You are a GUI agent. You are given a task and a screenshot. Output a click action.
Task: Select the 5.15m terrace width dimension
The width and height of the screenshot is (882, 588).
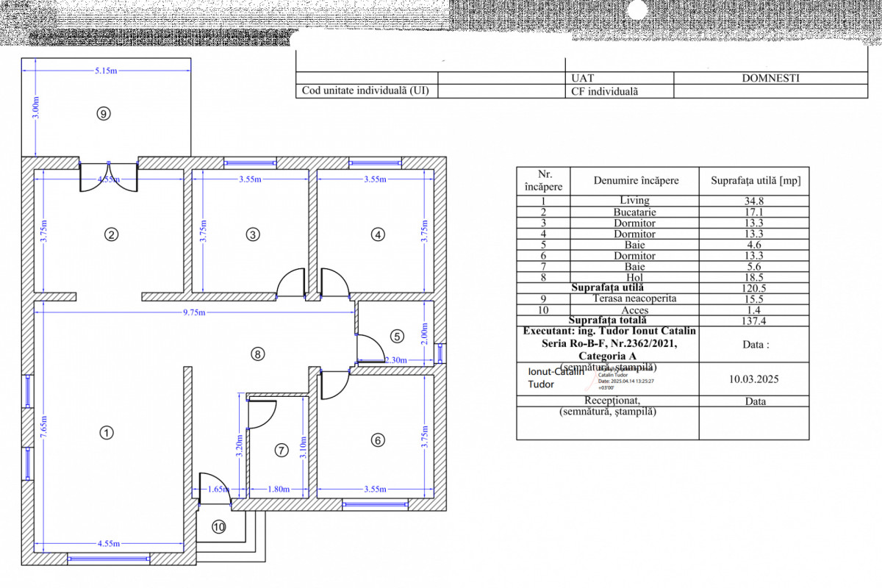(x=106, y=71)
